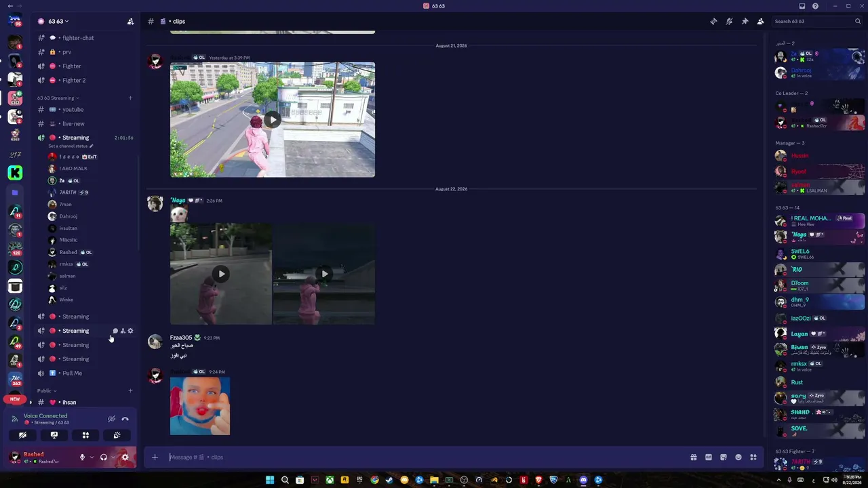The width and height of the screenshot is (868, 488).
Task: Open Windows taskbar search
Action: 285,480
